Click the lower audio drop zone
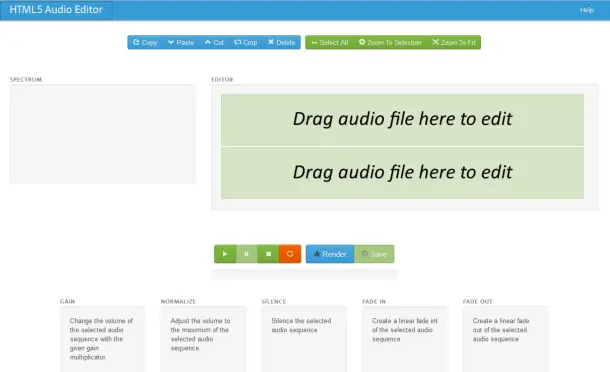The width and height of the screenshot is (610, 372). click(x=402, y=173)
